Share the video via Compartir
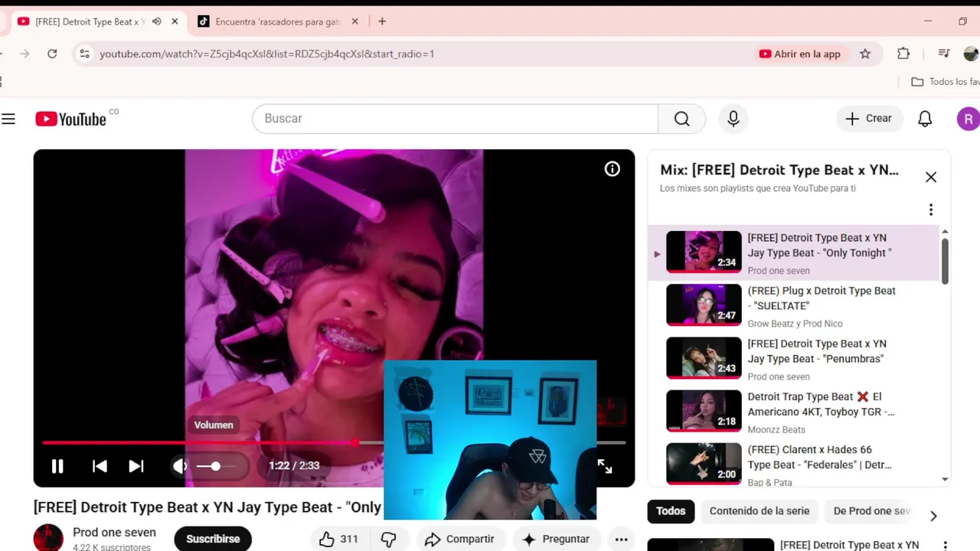 coord(460,539)
